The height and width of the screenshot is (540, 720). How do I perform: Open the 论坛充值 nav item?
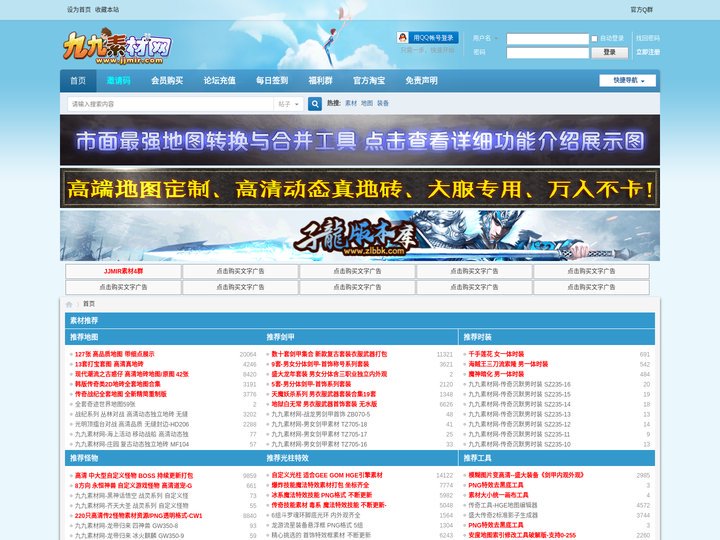[x=219, y=80]
